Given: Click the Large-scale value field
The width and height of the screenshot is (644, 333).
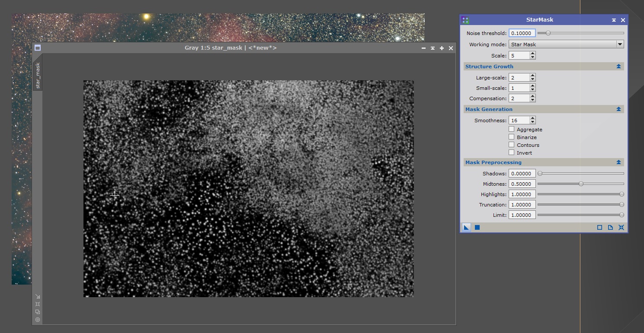Looking at the screenshot, I should click(x=519, y=78).
